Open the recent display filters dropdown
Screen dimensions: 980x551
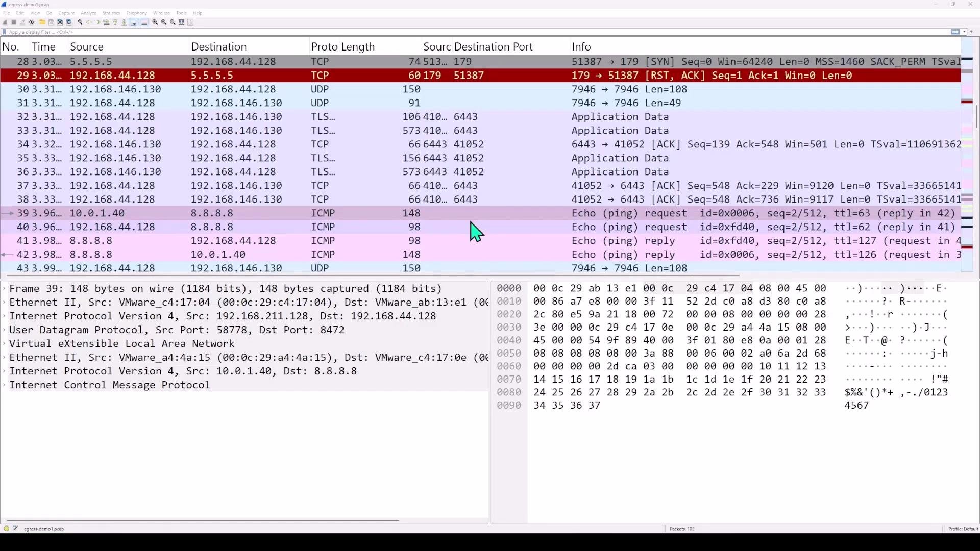[x=964, y=32]
